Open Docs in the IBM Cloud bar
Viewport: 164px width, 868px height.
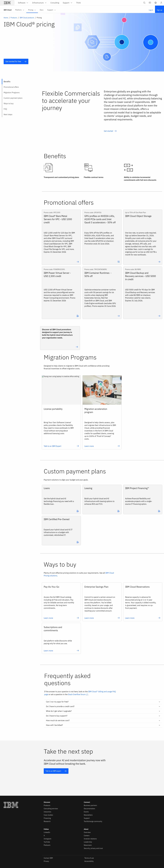[x=41, y=10]
